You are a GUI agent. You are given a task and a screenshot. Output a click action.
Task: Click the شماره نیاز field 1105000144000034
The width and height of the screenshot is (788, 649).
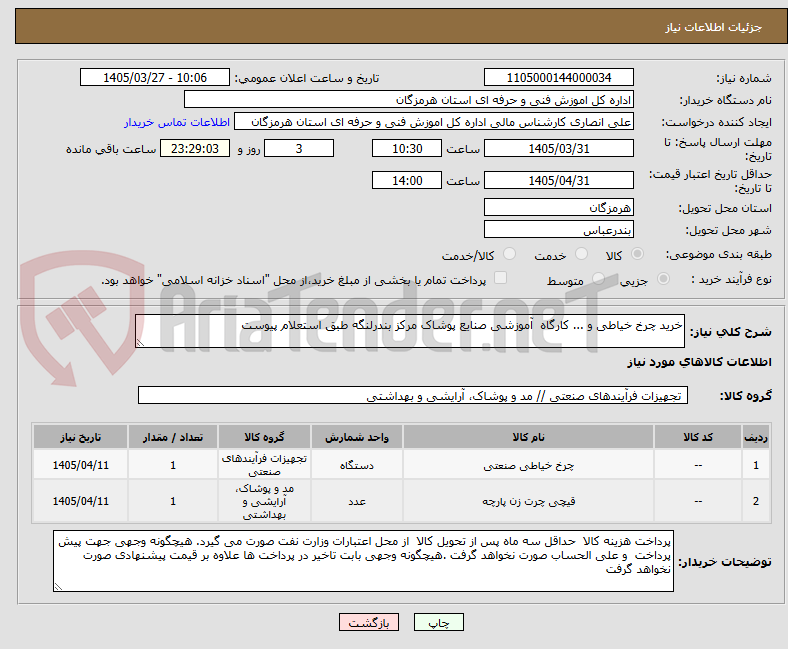pos(558,77)
